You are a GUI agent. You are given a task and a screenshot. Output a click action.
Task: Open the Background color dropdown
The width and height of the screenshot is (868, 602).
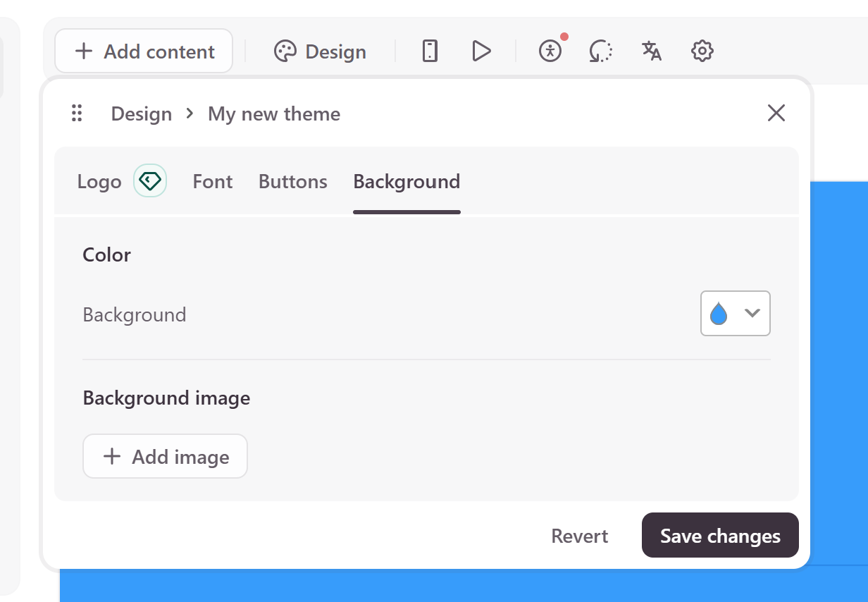click(736, 313)
